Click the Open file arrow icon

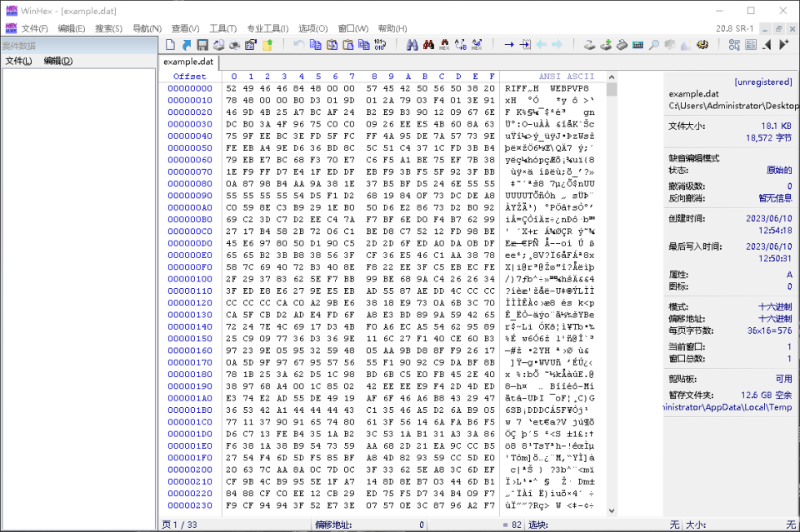pos(186,44)
